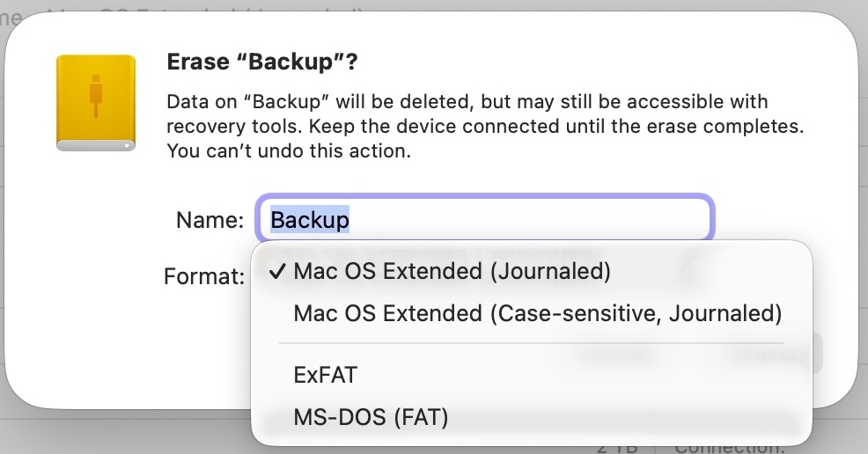Pick the MS-DOS (FAT) format option
868x454 pixels.
(371, 417)
